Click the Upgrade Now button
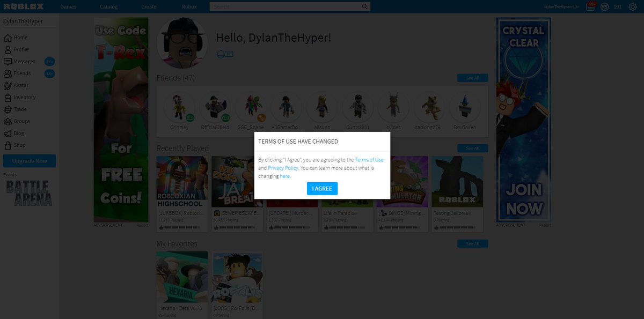Image resolution: width=644 pixels, height=319 pixels. point(30,161)
